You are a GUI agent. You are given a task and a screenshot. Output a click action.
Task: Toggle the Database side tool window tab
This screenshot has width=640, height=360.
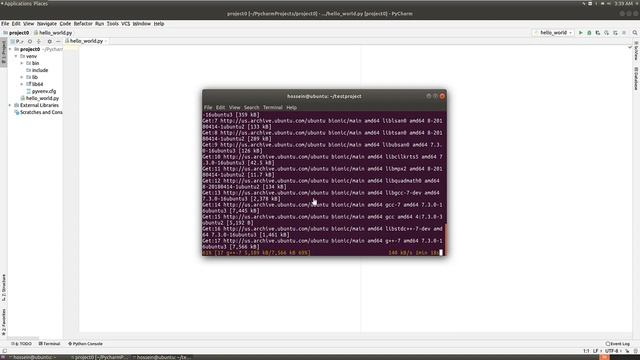[x=636, y=78]
